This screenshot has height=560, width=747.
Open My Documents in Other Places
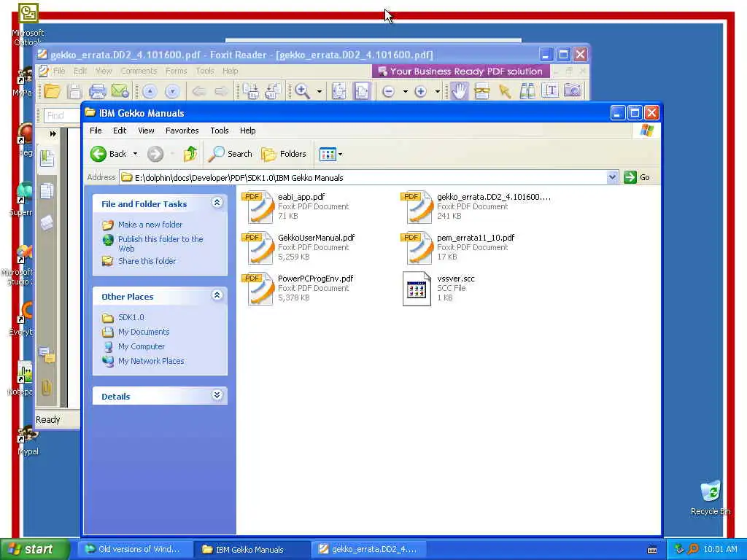click(x=144, y=332)
